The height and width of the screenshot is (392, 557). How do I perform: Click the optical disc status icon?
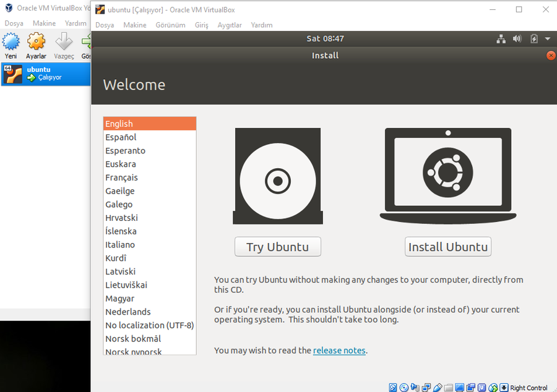tap(404, 388)
